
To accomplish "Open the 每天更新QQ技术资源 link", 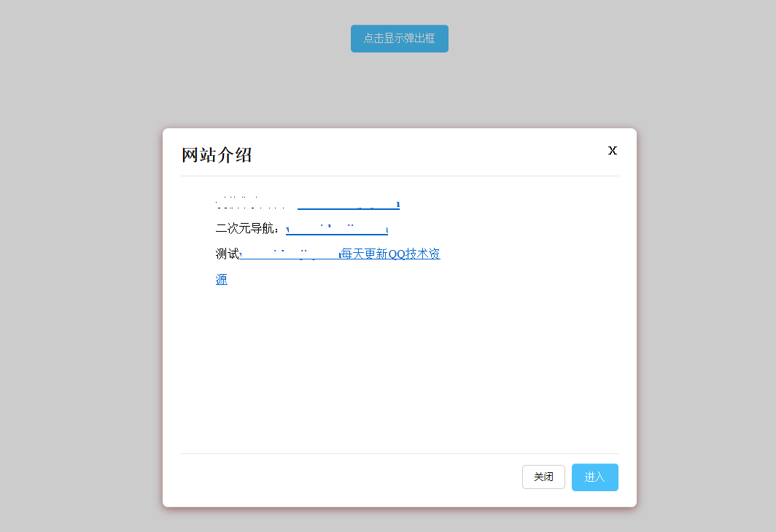I will [389, 254].
